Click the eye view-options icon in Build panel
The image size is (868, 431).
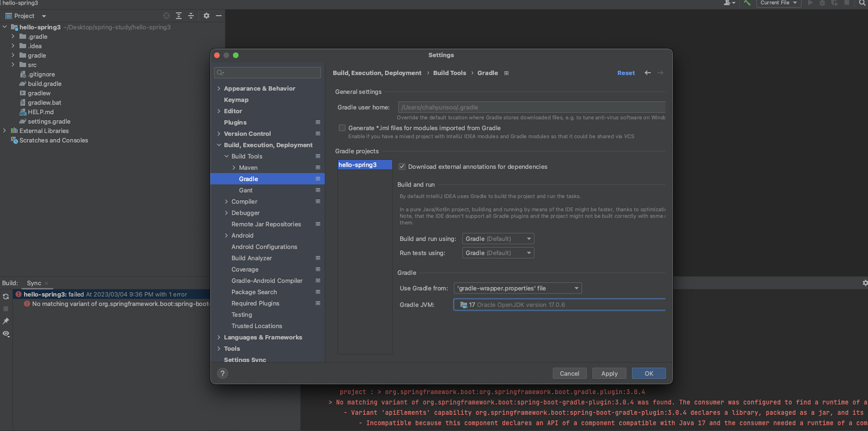pyautogui.click(x=6, y=333)
